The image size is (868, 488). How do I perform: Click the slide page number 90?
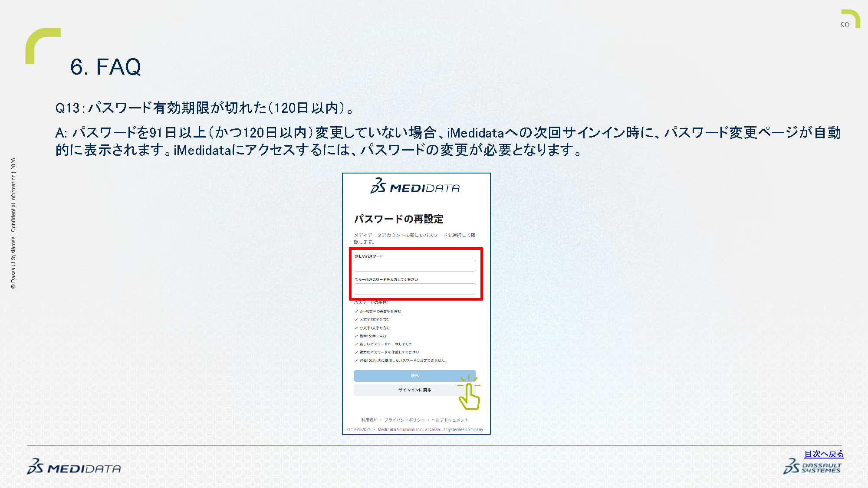tap(845, 25)
